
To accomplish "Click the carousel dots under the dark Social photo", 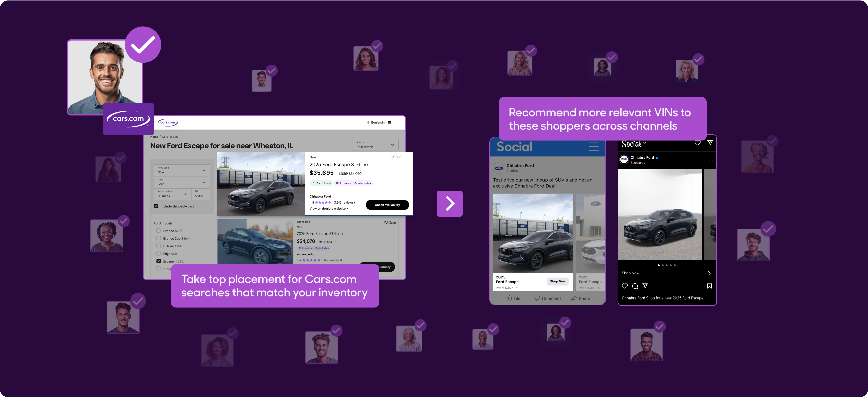I will point(666,265).
